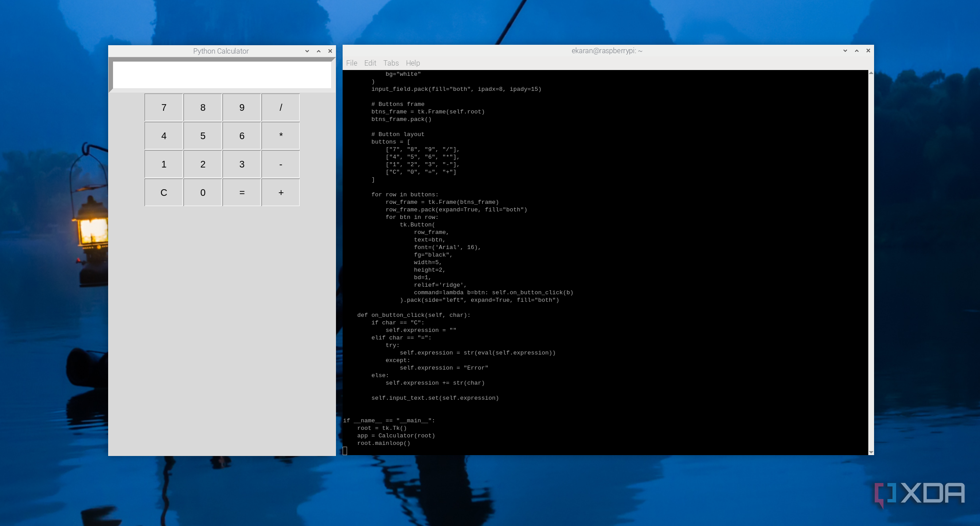Viewport: 980px width, 526px height.
Task: Select the plus (+) calculator button
Action: [x=281, y=193]
